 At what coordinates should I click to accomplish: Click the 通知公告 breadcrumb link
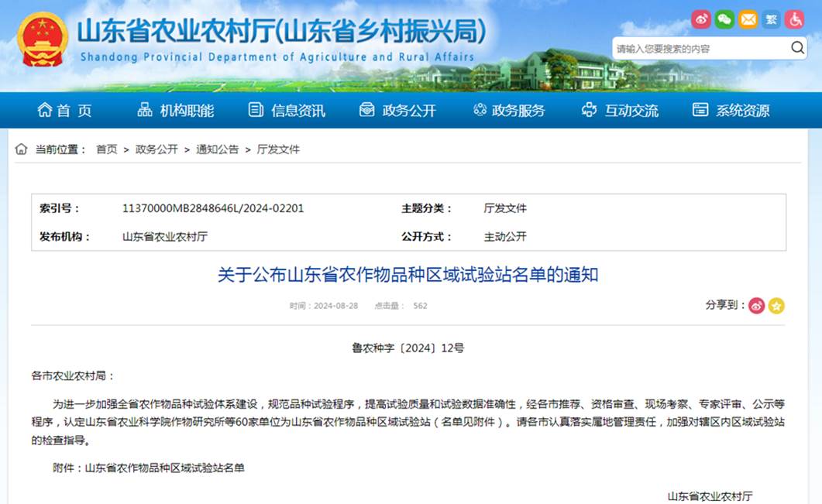click(217, 149)
